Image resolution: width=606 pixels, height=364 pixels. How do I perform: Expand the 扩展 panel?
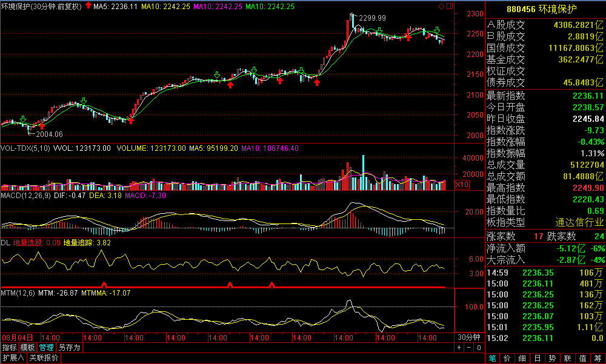(x=13, y=358)
